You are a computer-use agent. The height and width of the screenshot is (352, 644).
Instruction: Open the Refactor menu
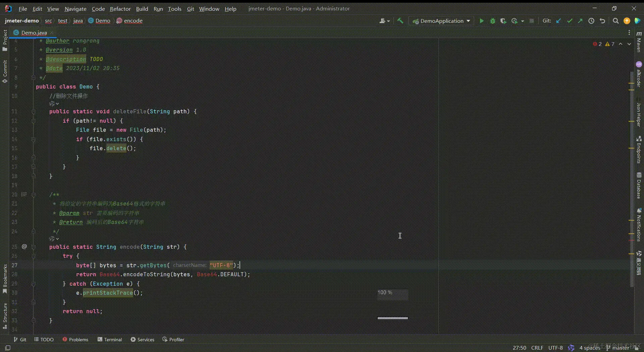coord(120,9)
